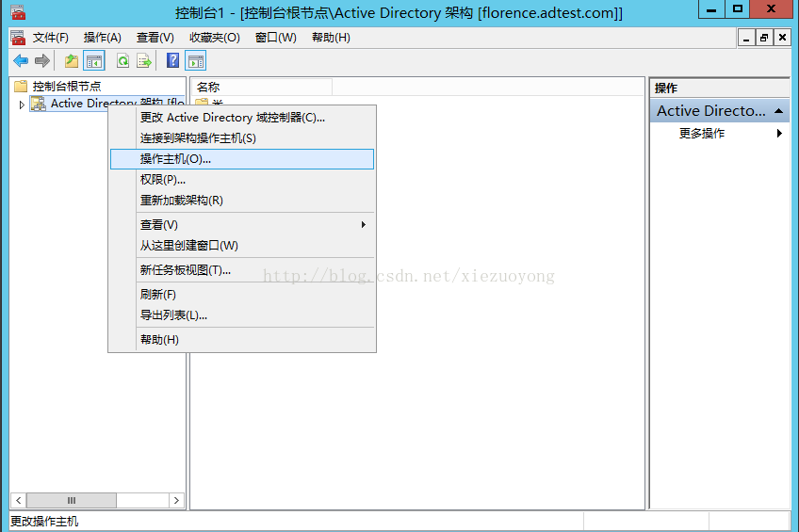Collapse the Active Directo... actions section arrow

click(778, 111)
